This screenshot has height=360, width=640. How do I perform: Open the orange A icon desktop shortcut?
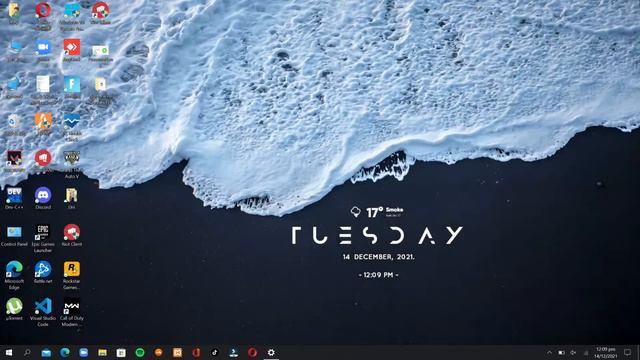pyautogui.click(x=43, y=124)
